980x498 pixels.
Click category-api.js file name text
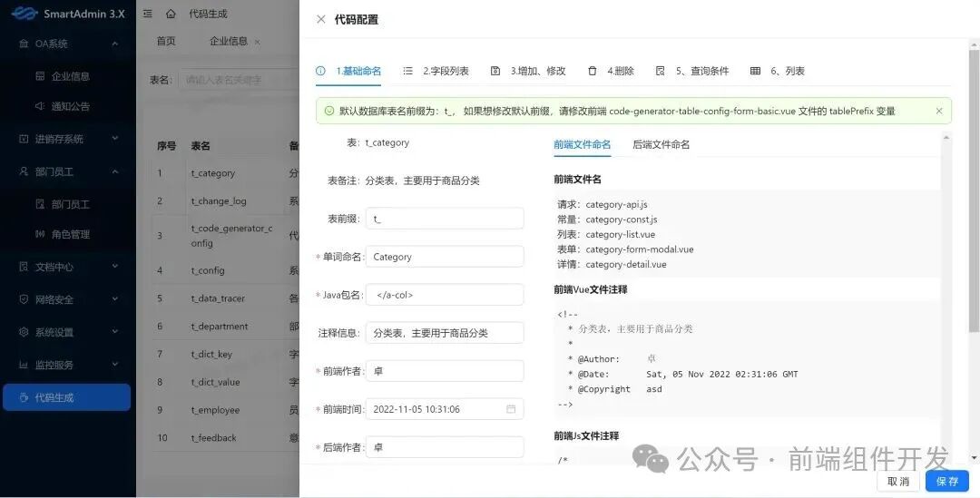tap(616, 204)
